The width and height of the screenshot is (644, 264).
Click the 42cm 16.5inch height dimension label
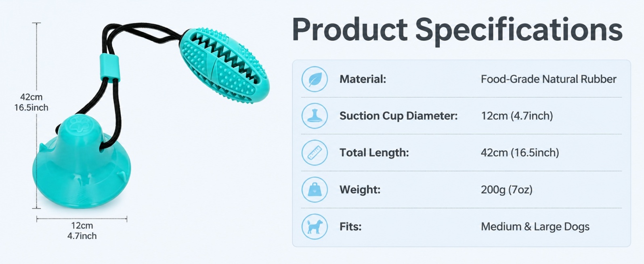tap(31, 102)
